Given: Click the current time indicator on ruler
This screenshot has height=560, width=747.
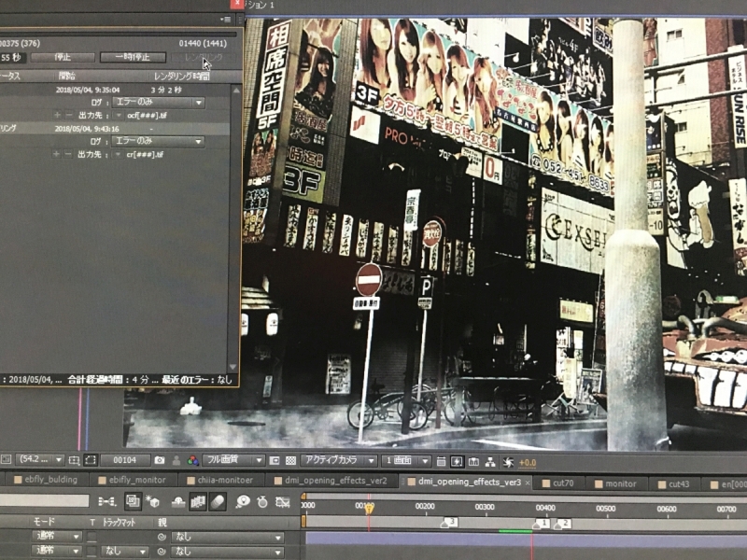Looking at the screenshot, I should (369, 508).
